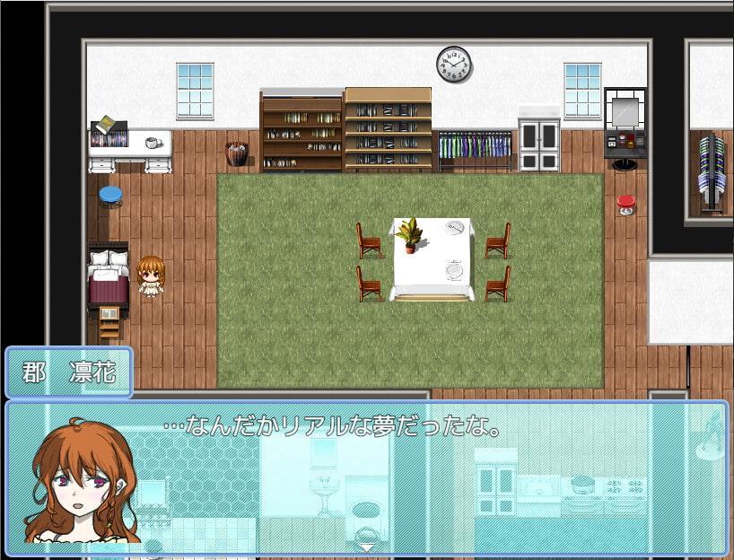Click the 郡 凛花 speaker name box
734x560 pixels.
coord(69,372)
